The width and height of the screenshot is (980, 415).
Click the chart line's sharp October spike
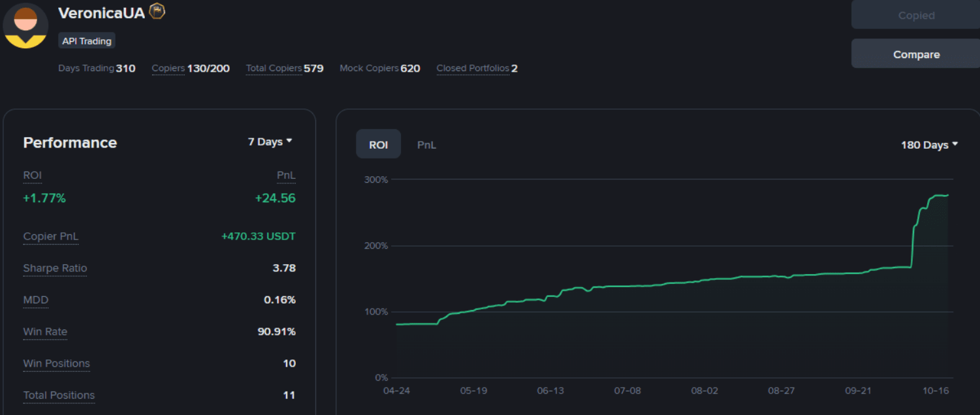pos(912,241)
